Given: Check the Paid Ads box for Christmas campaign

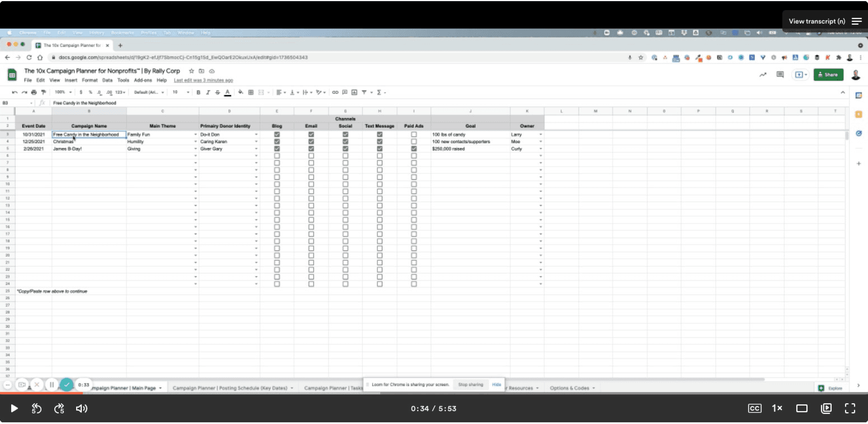Looking at the screenshot, I should pos(413,141).
